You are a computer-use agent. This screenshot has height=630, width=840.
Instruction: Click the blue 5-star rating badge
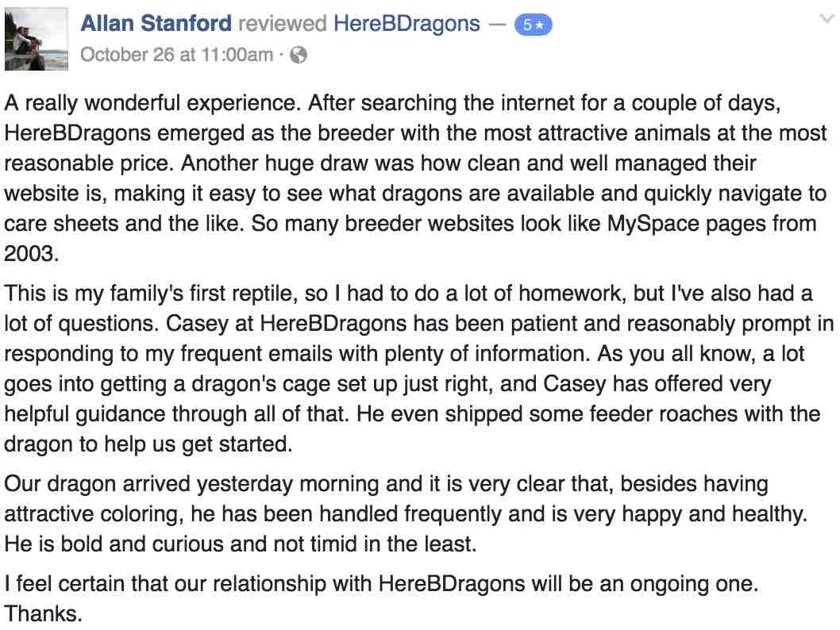533,25
